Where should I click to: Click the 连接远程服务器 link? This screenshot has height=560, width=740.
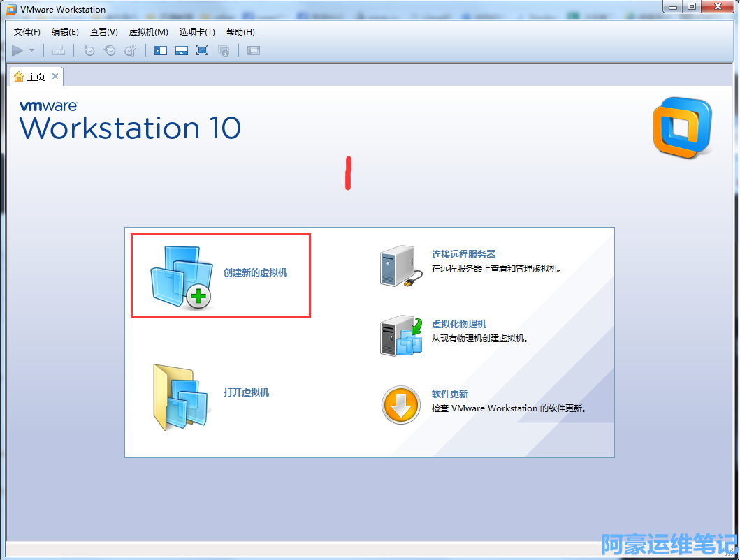point(463,254)
